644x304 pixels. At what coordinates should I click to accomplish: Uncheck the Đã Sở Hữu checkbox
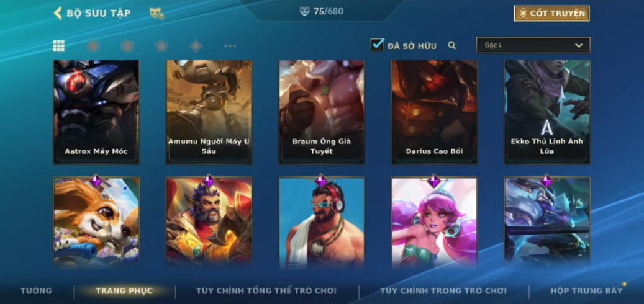[x=377, y=45]
